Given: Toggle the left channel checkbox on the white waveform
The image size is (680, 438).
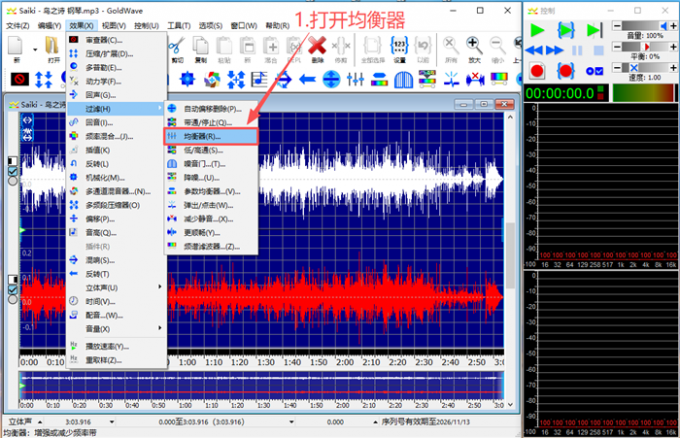Looking at the screenshot, I should coord(12,172).
